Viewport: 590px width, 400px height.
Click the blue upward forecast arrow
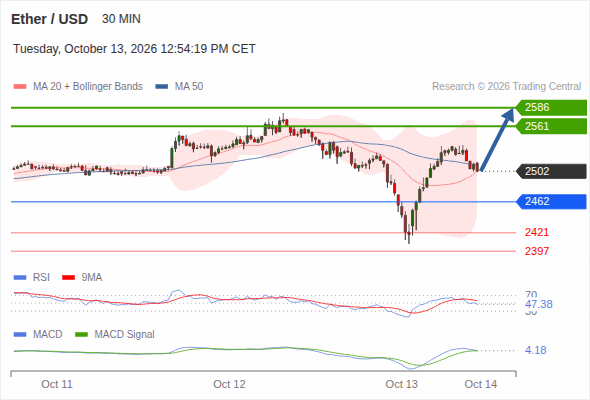click(497, 140)
